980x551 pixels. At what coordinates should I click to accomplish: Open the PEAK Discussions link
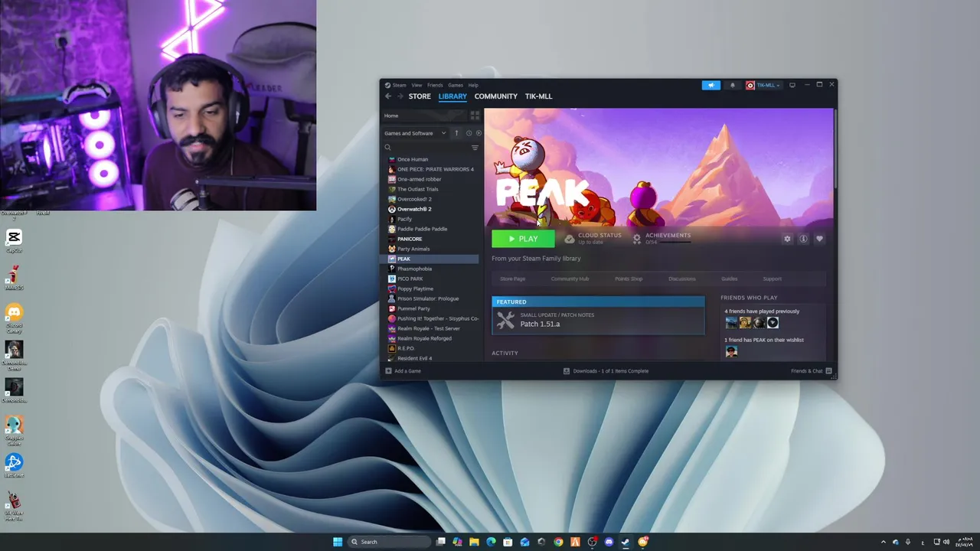coord(682,279)
